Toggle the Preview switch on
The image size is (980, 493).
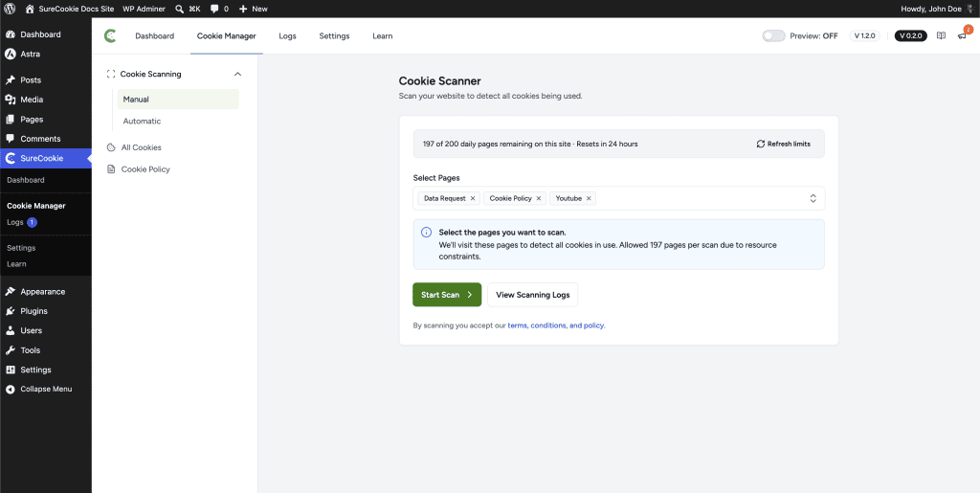coord(773,35)
